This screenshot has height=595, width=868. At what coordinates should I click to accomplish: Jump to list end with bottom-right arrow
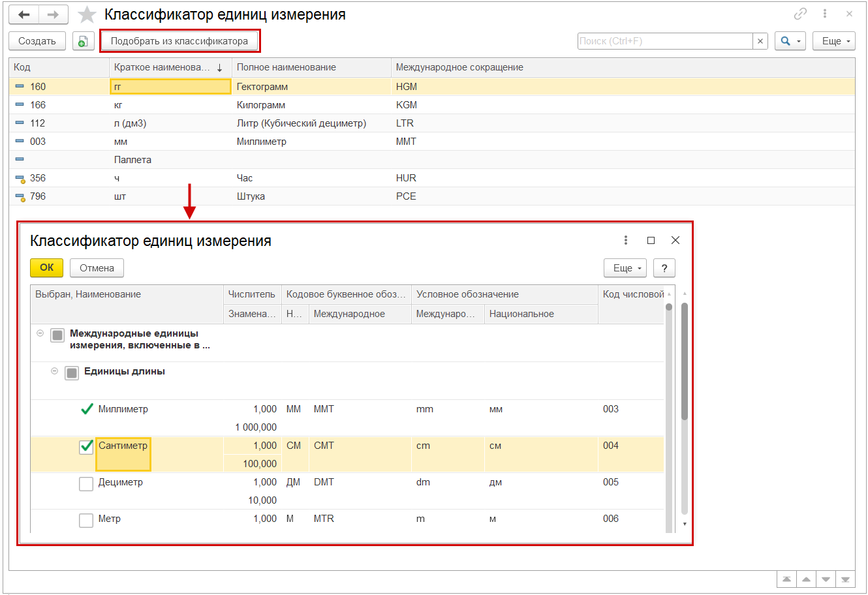pos(846,579)
